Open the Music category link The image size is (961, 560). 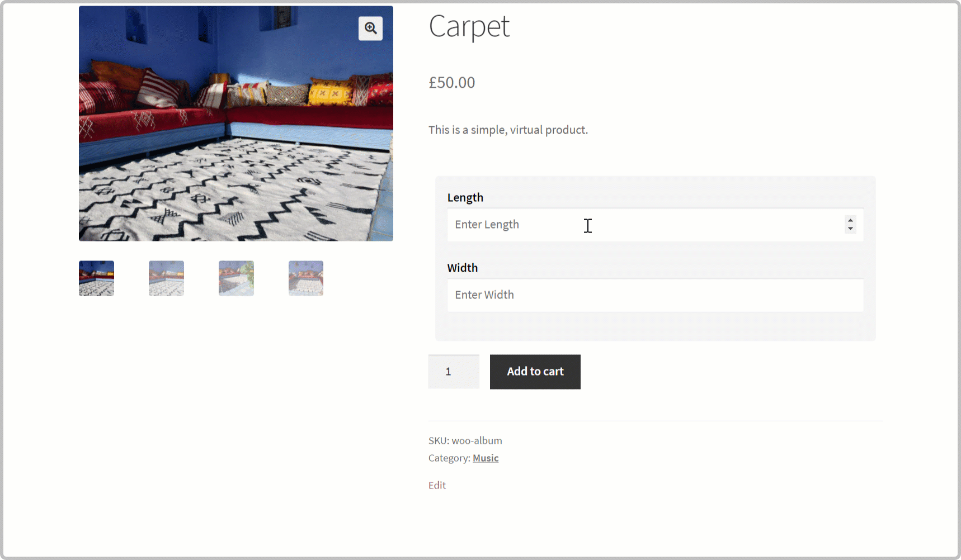point(486,458)
